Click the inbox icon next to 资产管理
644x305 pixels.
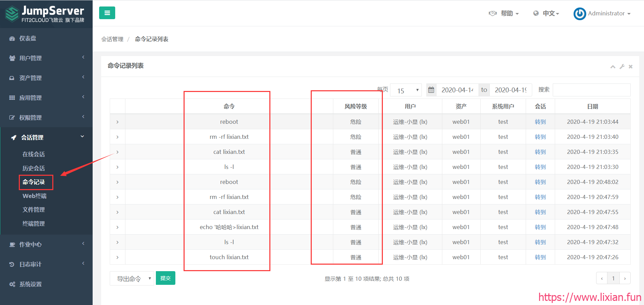[12, 78]
